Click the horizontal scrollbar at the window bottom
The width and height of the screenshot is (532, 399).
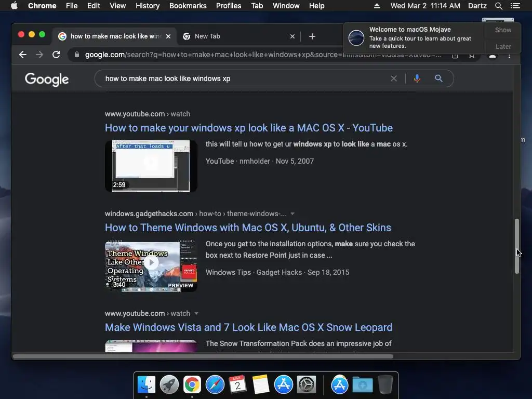tap(203, 356)
